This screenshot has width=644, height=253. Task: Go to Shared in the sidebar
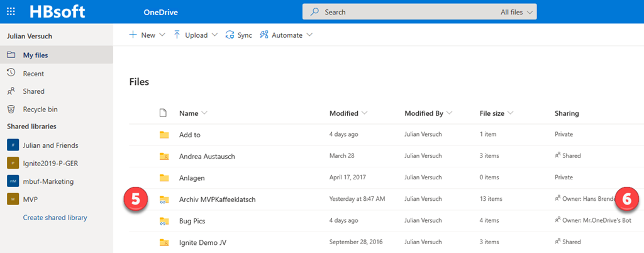33,91
